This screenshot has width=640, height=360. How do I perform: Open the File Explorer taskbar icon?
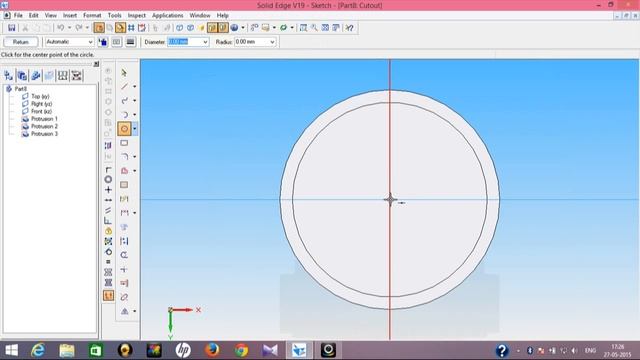[x=67, y=350]
